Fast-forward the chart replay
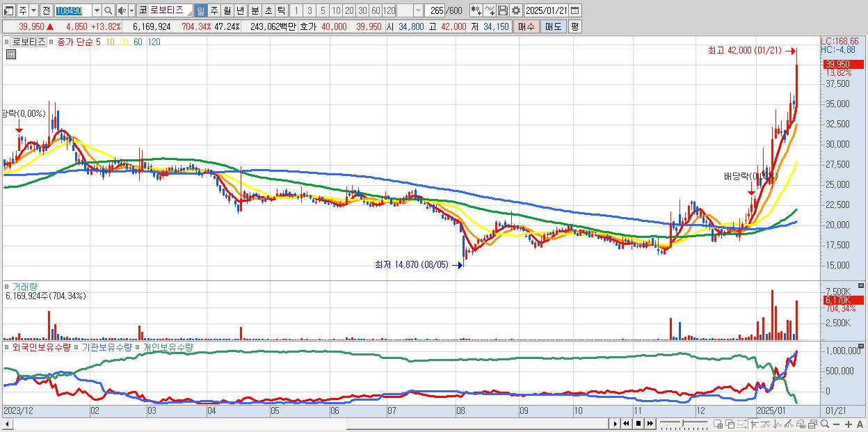The width and height of the screenshot is (868, 432). pyautogui.click(x=650, y=424)
